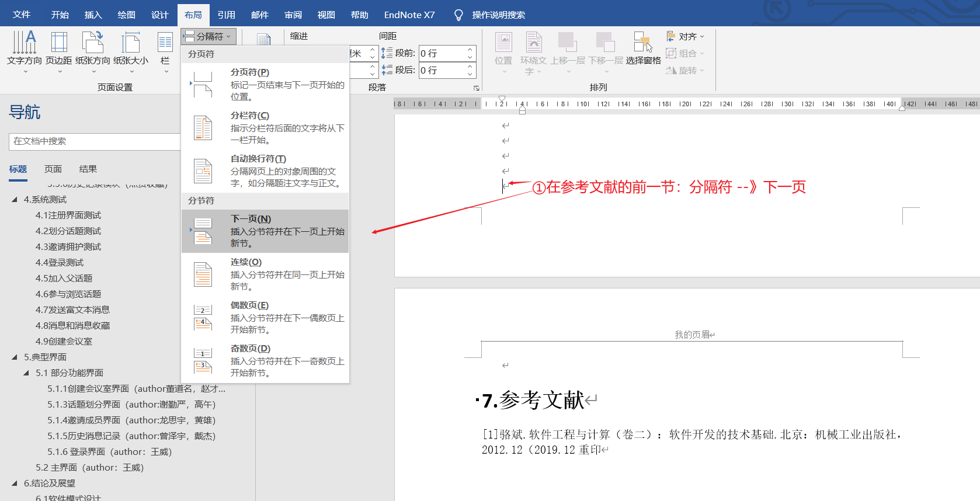This screenshot has height=501, width=980.
Task: Switch to the 邮件 tab
Action: click(x=260, y=15)
